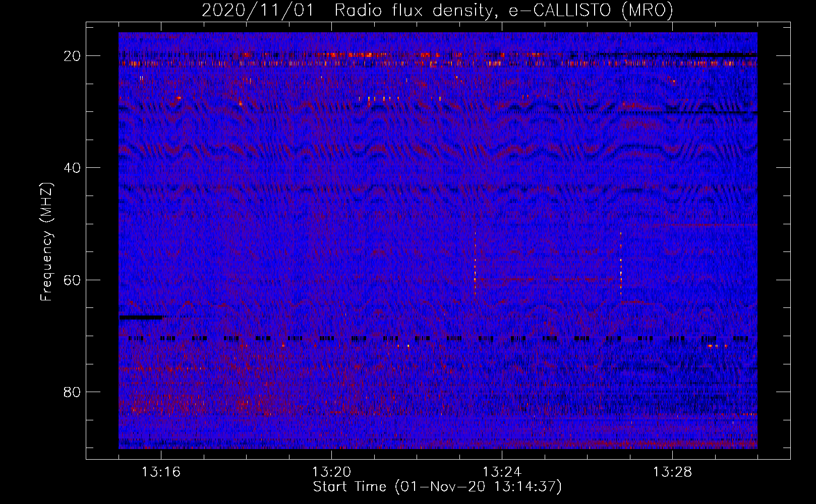This screenshot has width=816, height=504.
Task: Click the vertical burst streak before 13:24
Action: coord(475,263)
